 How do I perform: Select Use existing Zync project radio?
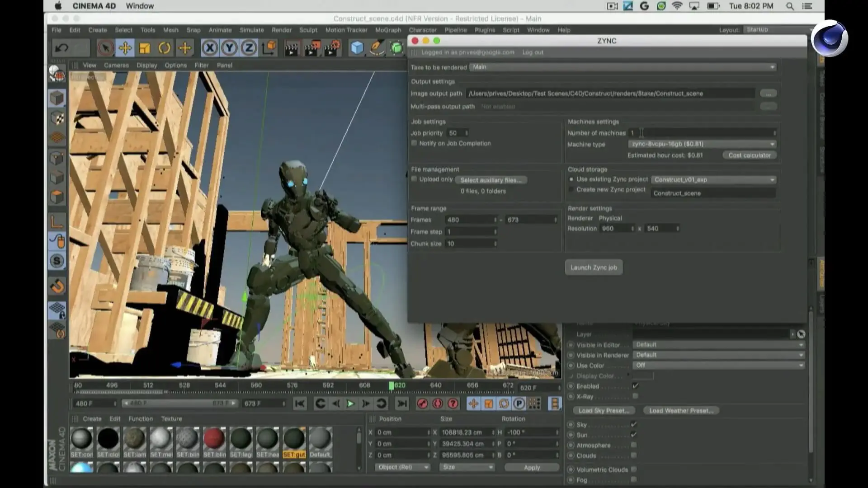[571, 179]
